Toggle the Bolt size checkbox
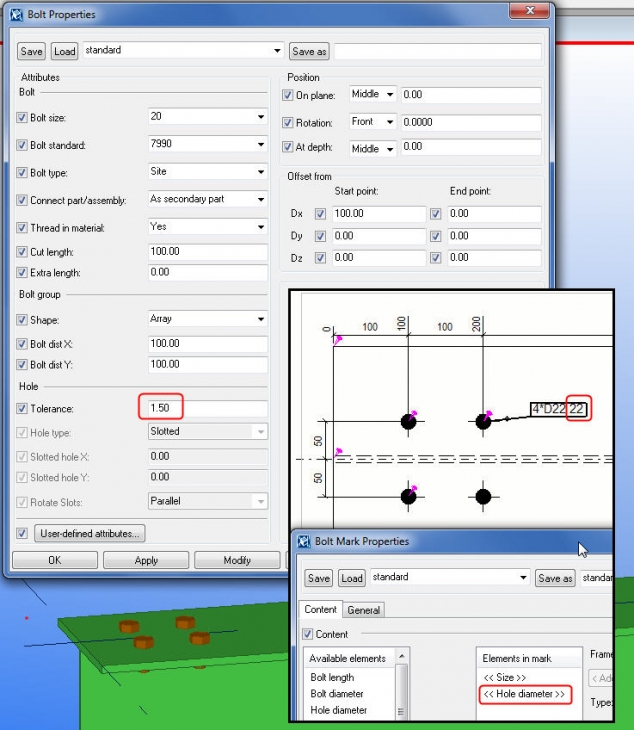 click(x=23, y=117)
